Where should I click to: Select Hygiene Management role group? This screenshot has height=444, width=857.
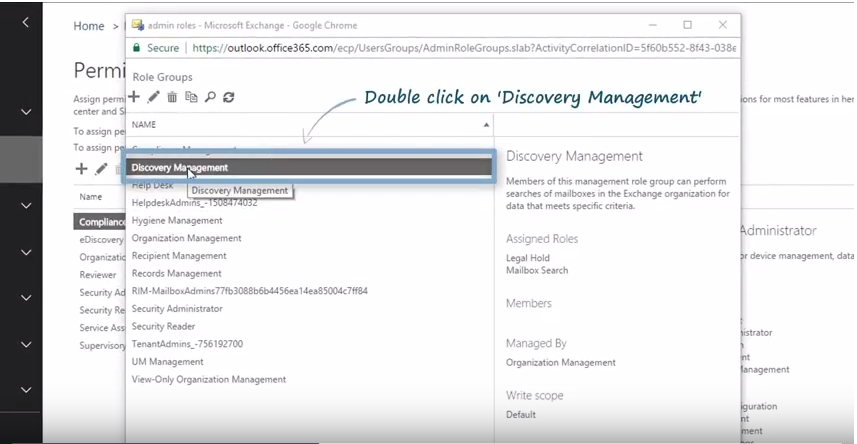(x=177, y=220)
